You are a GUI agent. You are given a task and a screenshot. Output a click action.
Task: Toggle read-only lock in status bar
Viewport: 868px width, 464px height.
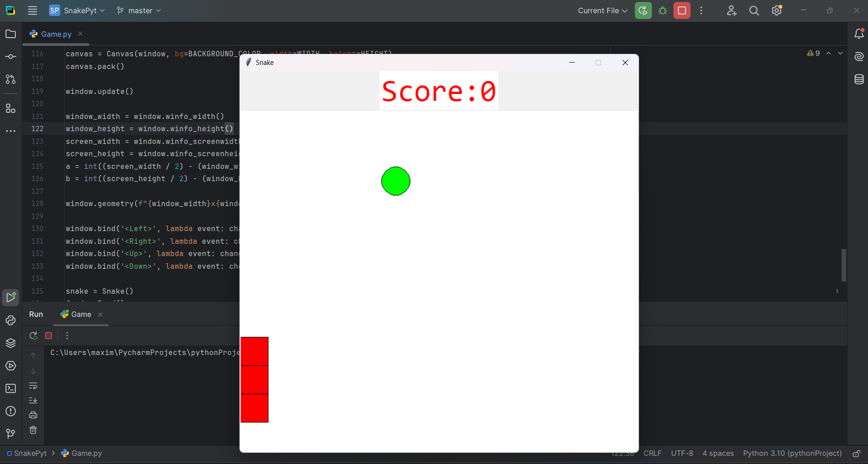tap(856, 454)
